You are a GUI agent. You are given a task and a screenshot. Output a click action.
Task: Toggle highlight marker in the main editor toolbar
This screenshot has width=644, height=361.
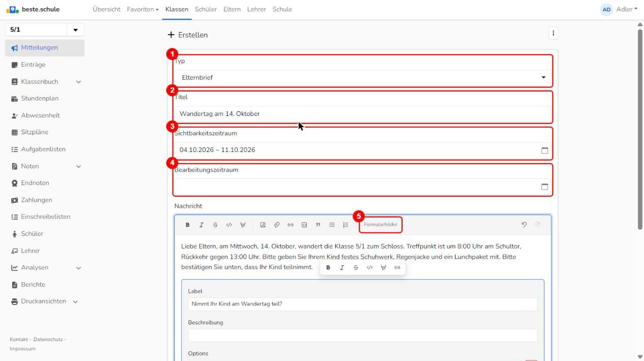(x=243, y=225)
